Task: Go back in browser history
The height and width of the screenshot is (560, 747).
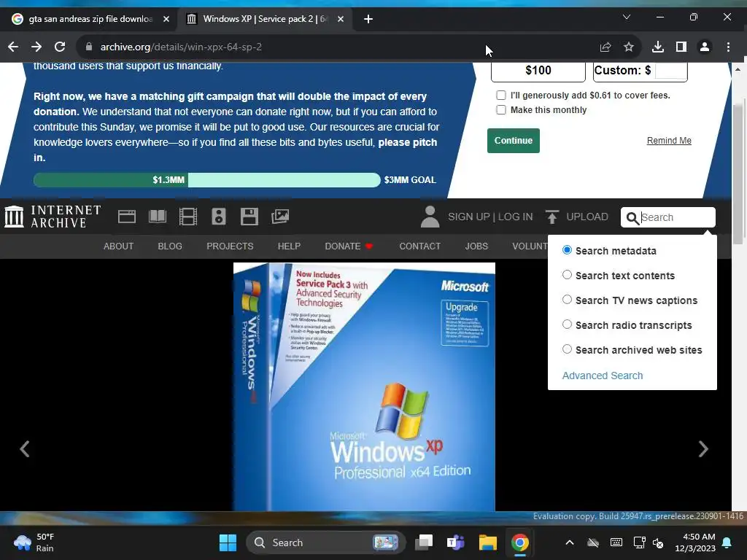Action: click(13, 47)
